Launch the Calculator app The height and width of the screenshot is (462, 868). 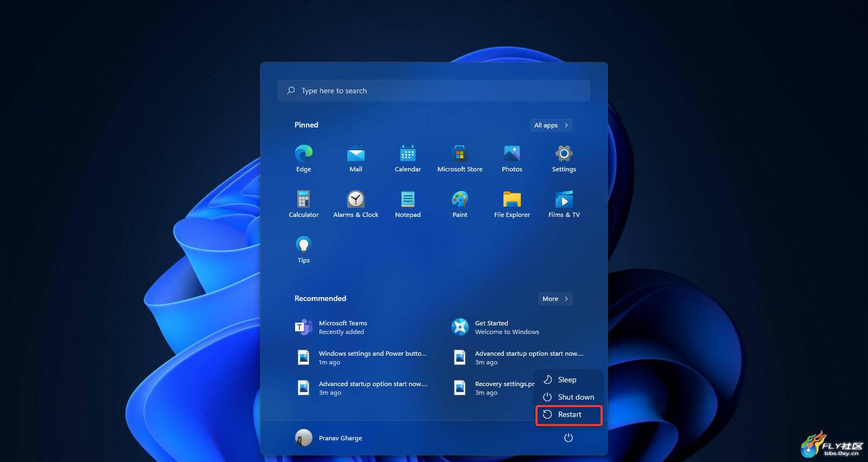tap(304, 204)
